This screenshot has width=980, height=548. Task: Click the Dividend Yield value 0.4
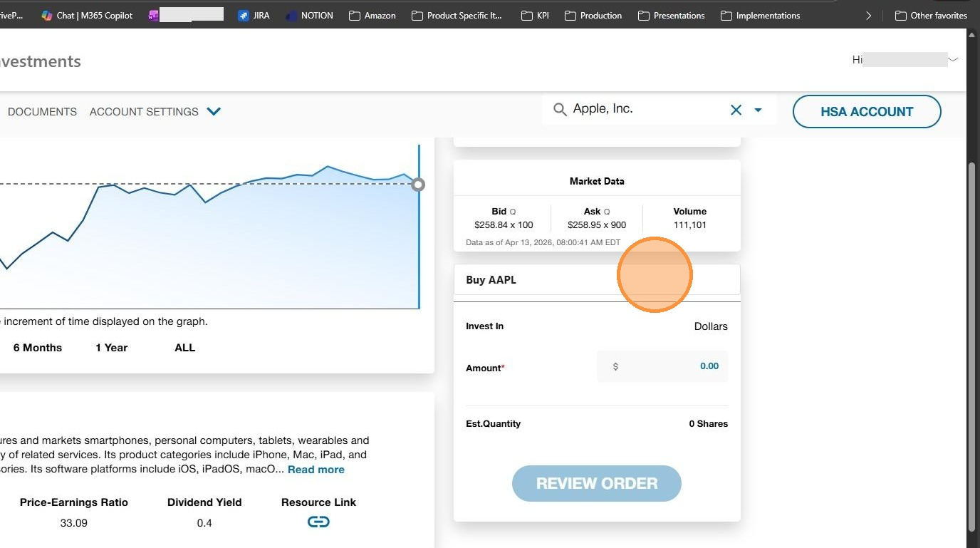pos(204,523)
